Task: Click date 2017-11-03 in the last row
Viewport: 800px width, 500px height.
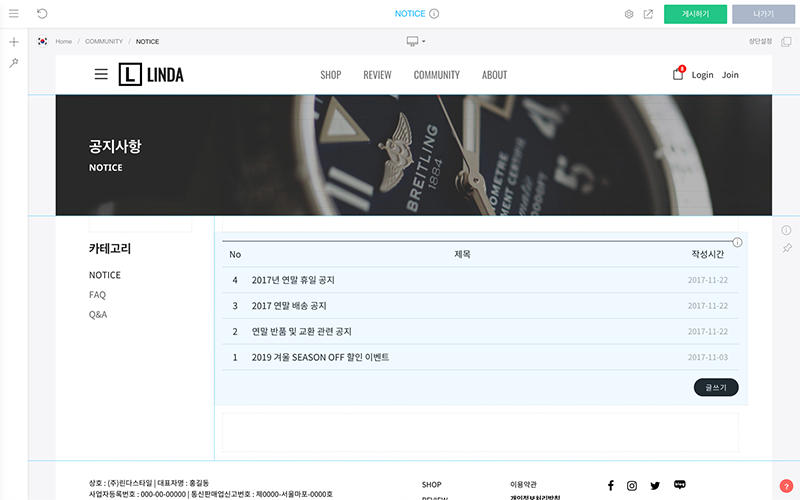Action: click(x=708, y=357)
